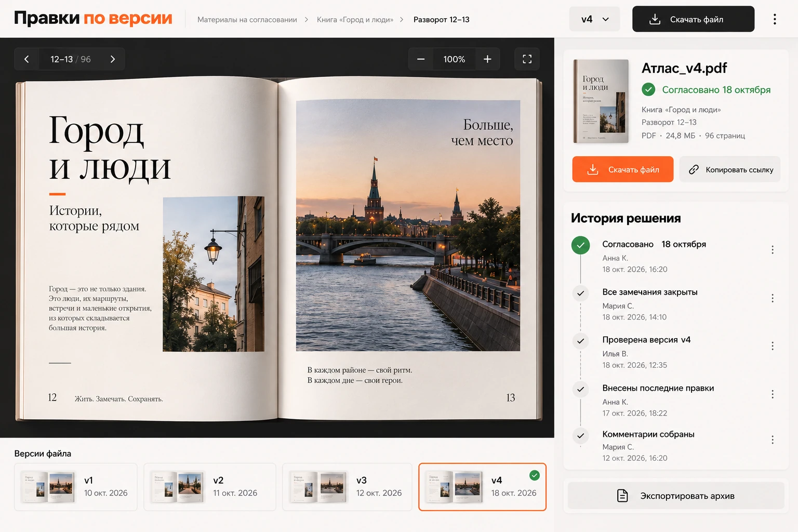The height and width of the screenshot is (532, 798).
Task: Open options for "Проверена версия v4" entry
Action: (773, 346)
